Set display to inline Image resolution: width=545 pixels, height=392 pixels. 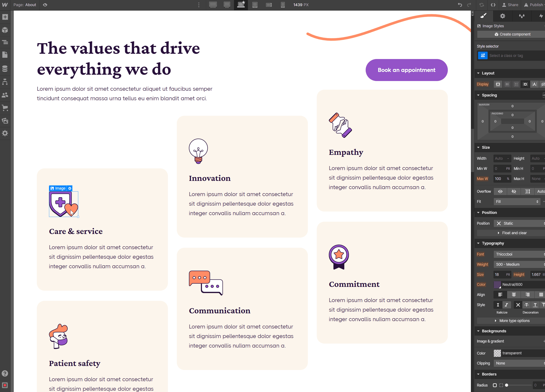534,84
